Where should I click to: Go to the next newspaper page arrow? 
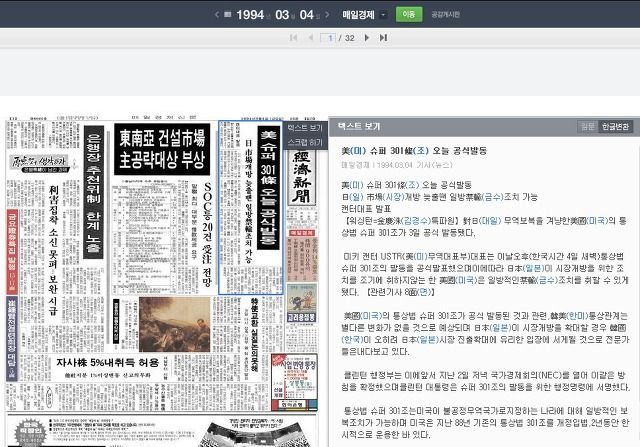coord(367,38)
